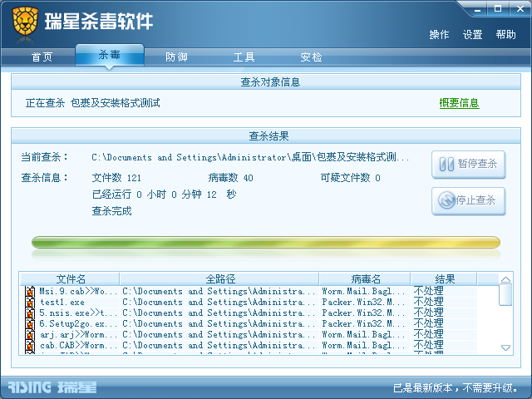Go to 安检 tab
The width and height of the screenshot is (532, 399).
(311, 57)
